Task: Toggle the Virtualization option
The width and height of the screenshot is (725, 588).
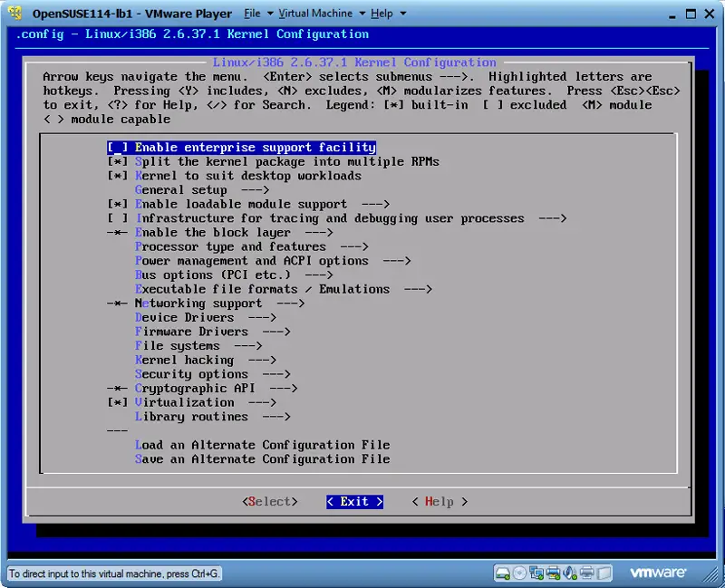Action: tap(192, 402)
